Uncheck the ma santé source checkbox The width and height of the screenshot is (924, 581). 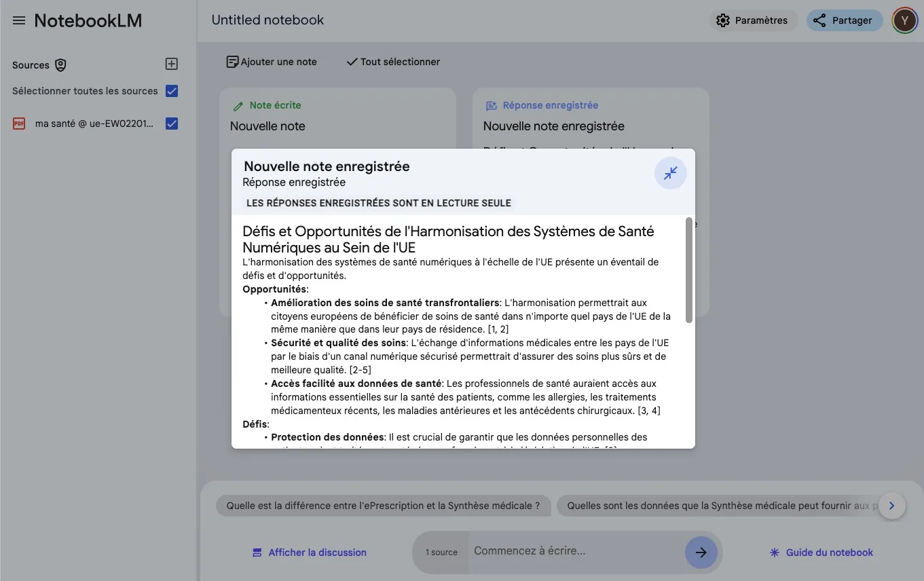(172, 124)
